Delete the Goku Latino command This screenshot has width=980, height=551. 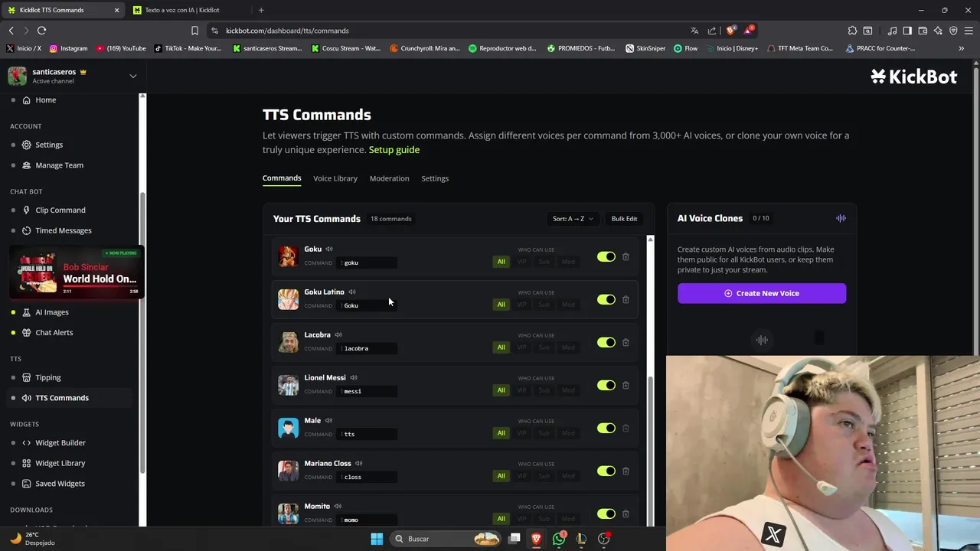626,299
